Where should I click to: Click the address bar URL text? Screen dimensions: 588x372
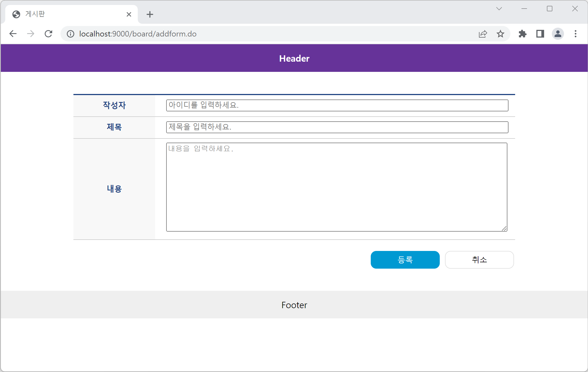click(138, 34)
